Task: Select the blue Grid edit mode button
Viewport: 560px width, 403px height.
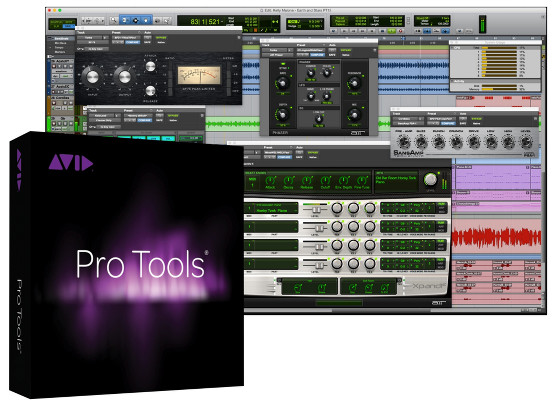Action: tap(68, 26)
